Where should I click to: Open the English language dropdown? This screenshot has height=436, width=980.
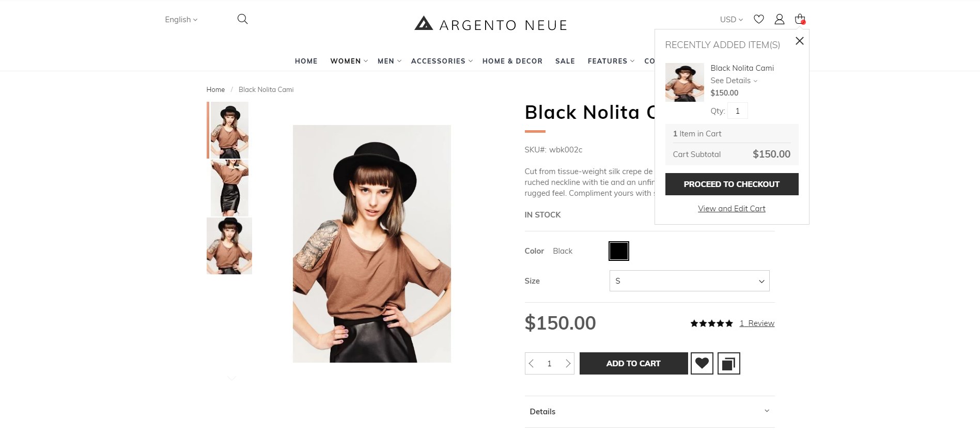click(x=181, y=20)
